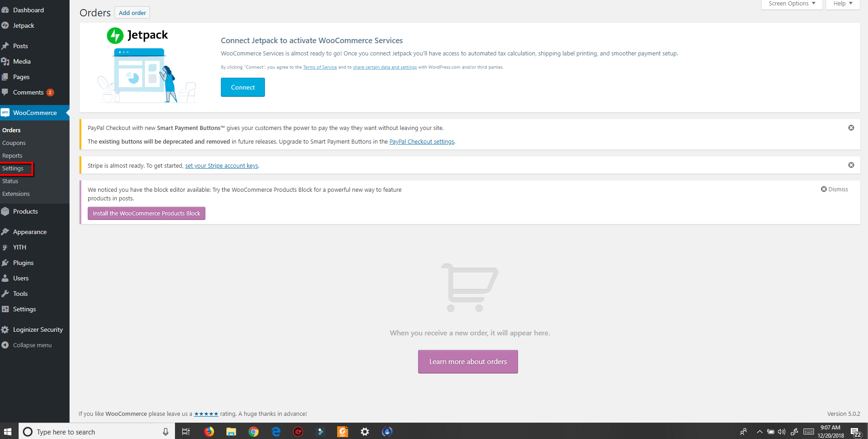
Task: Click the Tools wrench icon
Action: click(x=5, y=294)
